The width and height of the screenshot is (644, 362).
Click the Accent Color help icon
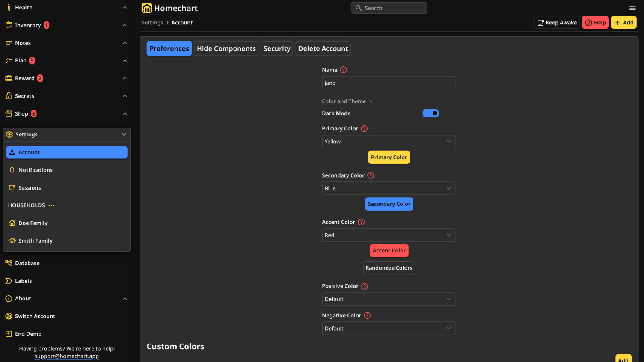pos(361,222)
